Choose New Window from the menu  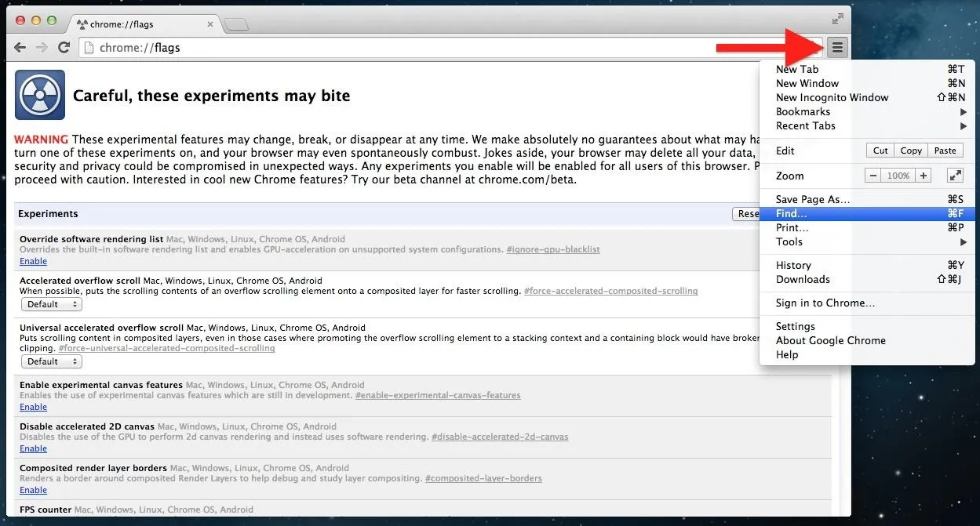pyautogui.click(x=867, y=84)
